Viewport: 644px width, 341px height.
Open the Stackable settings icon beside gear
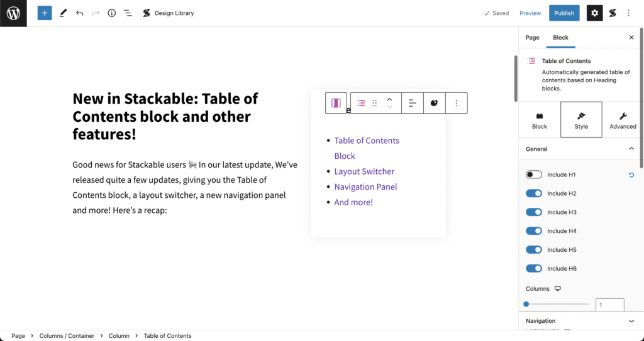click(613, 13)
